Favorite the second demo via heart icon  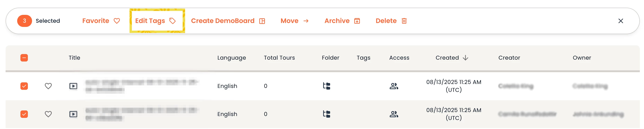click(x=48, y=114)
